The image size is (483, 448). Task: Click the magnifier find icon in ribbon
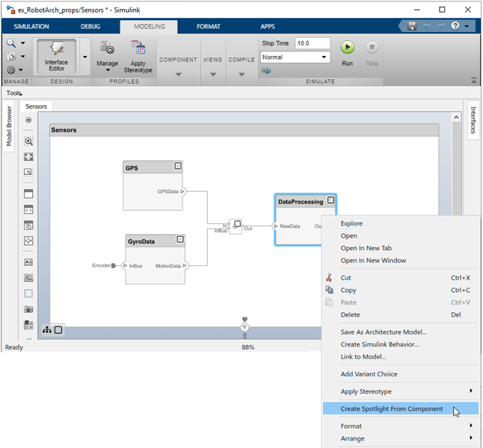point(11,43)
